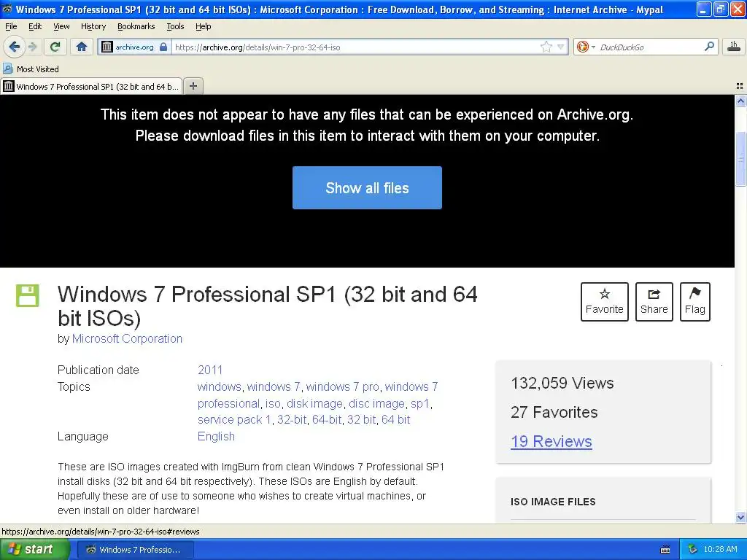
Task: Open the Tools menu
Action: tap(175, 26)
